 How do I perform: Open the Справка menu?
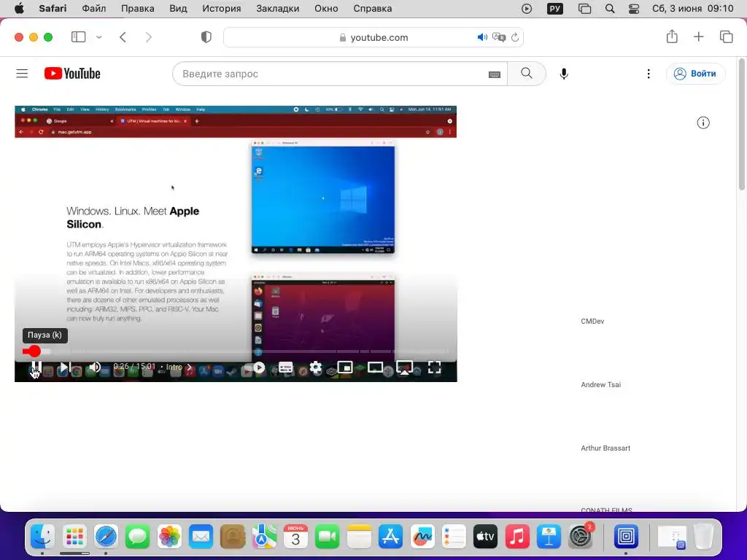coord(373,9)
